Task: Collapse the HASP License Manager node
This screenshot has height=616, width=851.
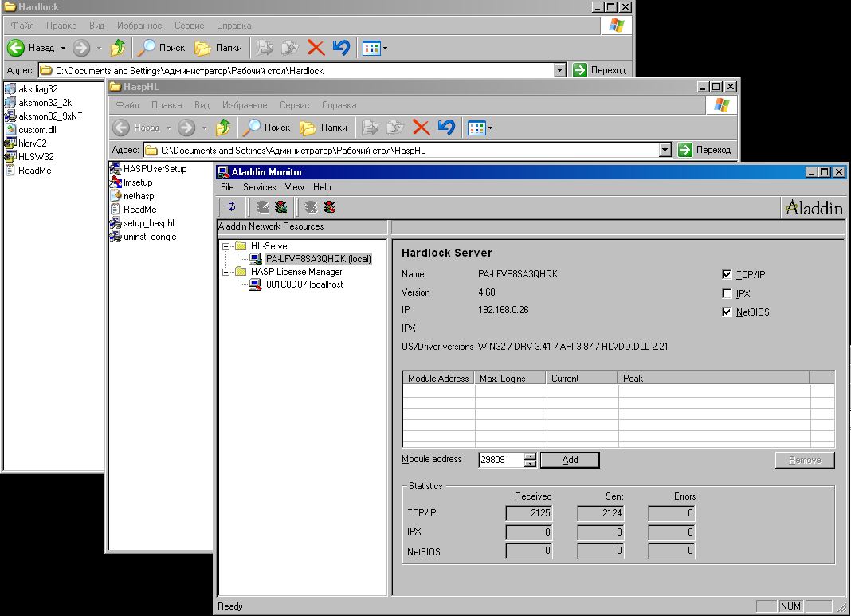Action: tap(225, 272)
